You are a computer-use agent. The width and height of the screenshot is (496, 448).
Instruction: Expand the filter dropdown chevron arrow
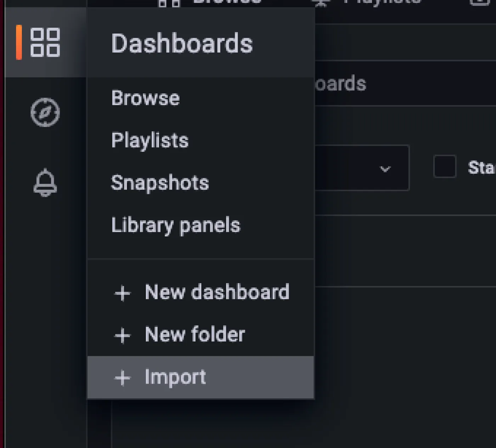(x=385, y=169)
